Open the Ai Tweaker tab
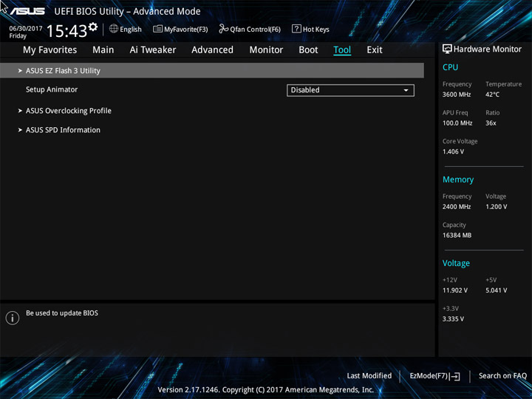Image resolution: width=532 pixels, height=399 pixels. [153, 50]
